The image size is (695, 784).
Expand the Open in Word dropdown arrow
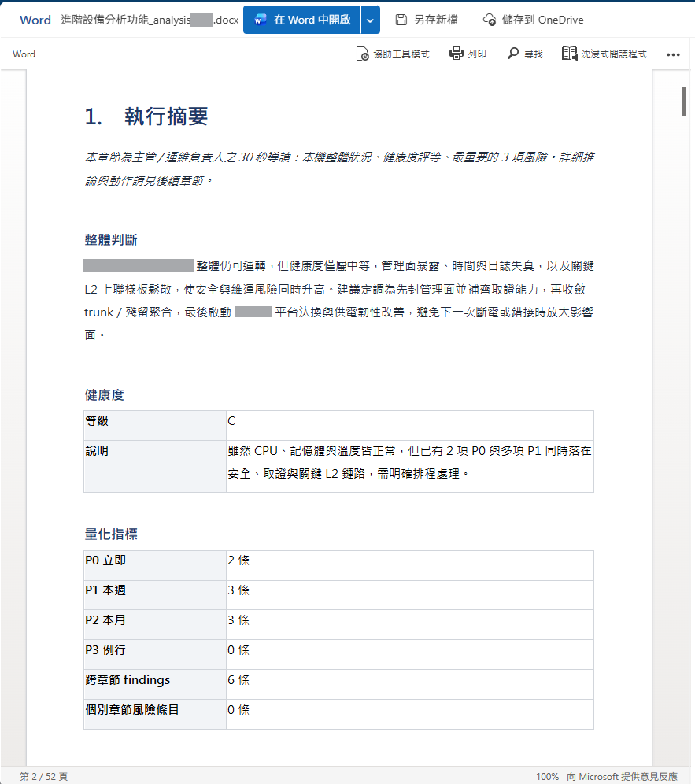(371, 20)
